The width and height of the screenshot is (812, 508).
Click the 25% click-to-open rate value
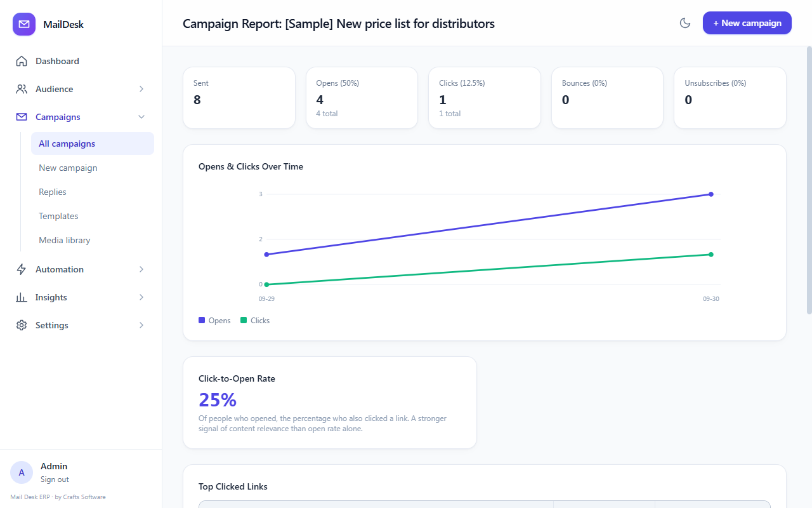pos(218,400)
